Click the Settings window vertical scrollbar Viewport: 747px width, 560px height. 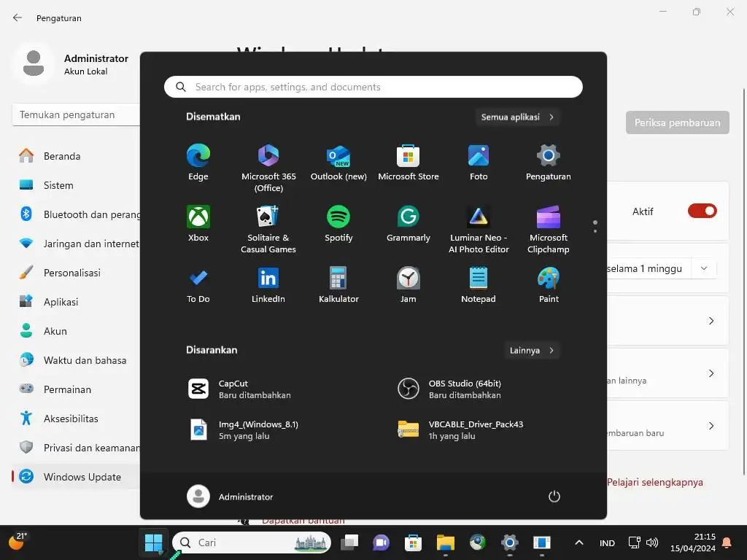(743, 281)
